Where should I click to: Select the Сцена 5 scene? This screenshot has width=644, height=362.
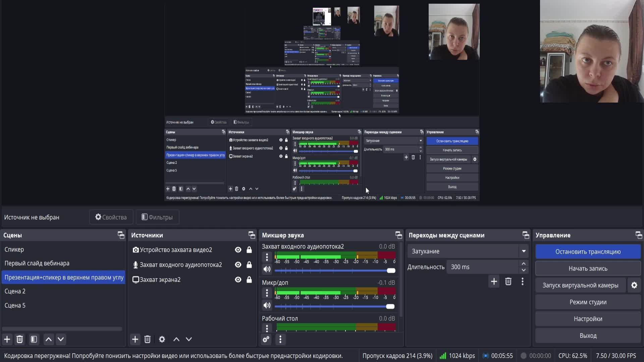(63, 305)
